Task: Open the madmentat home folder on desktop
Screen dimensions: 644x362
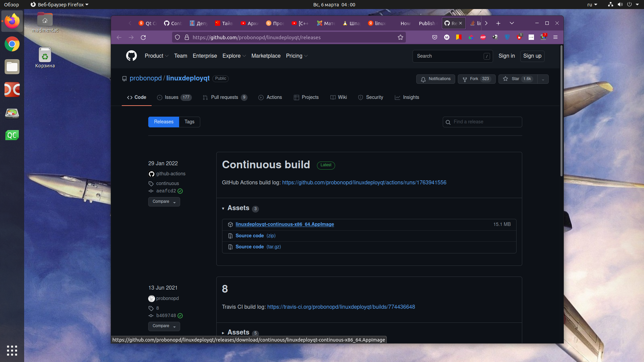Action: coord(45,22)
